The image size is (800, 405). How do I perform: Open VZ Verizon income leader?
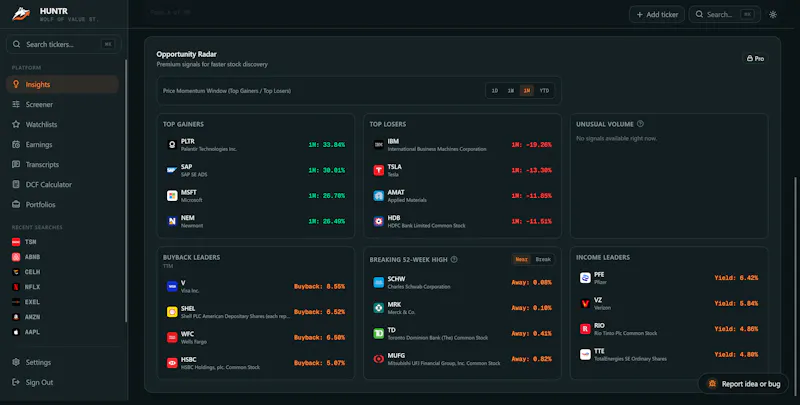[x=669, y=303]
